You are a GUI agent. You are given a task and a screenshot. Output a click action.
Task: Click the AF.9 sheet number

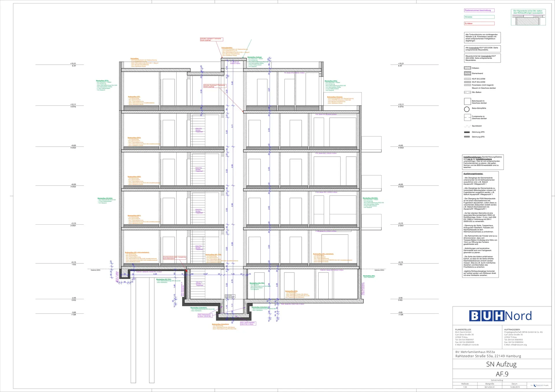pos(502,374)
